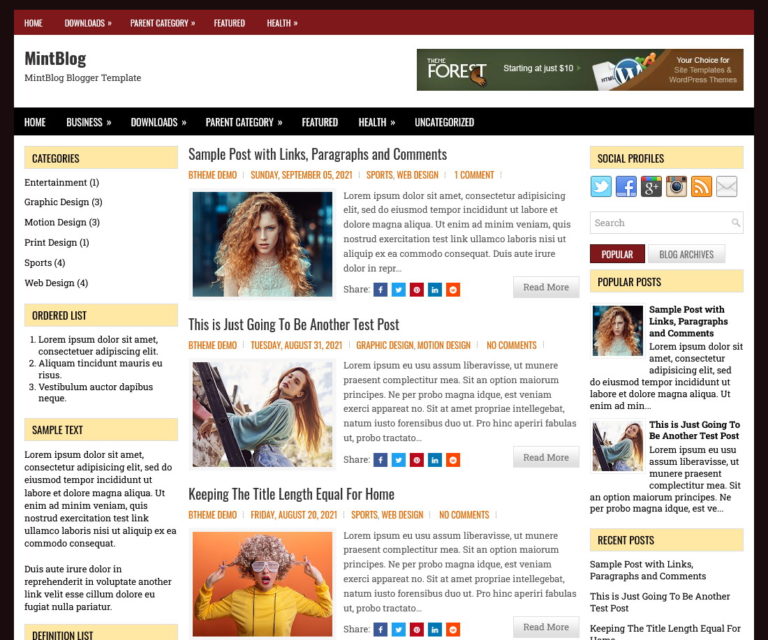Open the Email social profile icon
This screenshot has width=768, height=640.
click(726, 187)
